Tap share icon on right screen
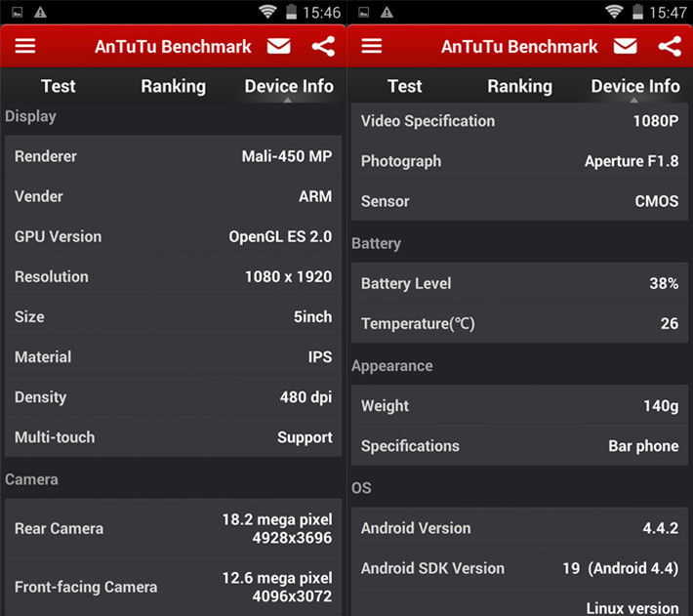Screen dimensions: 693x616 pos(670,47)
